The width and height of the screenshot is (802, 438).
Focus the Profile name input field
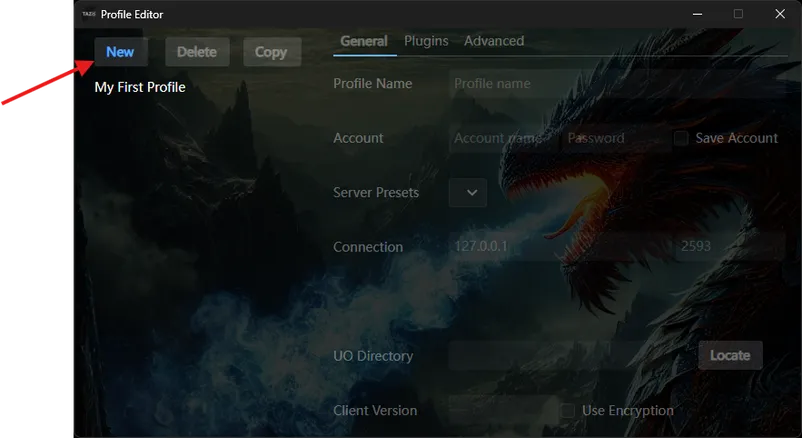pyautogui.click(x=618, y=83)
